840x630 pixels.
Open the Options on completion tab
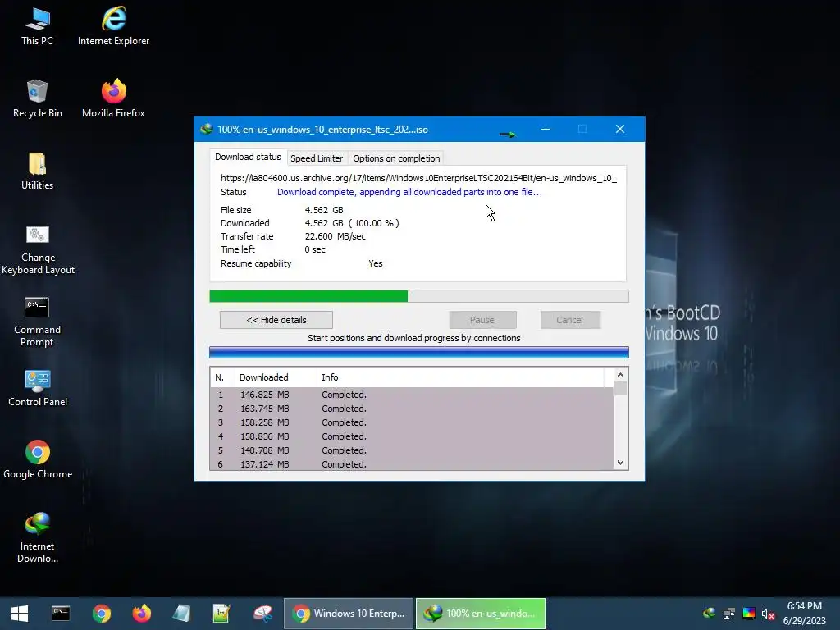396,158
